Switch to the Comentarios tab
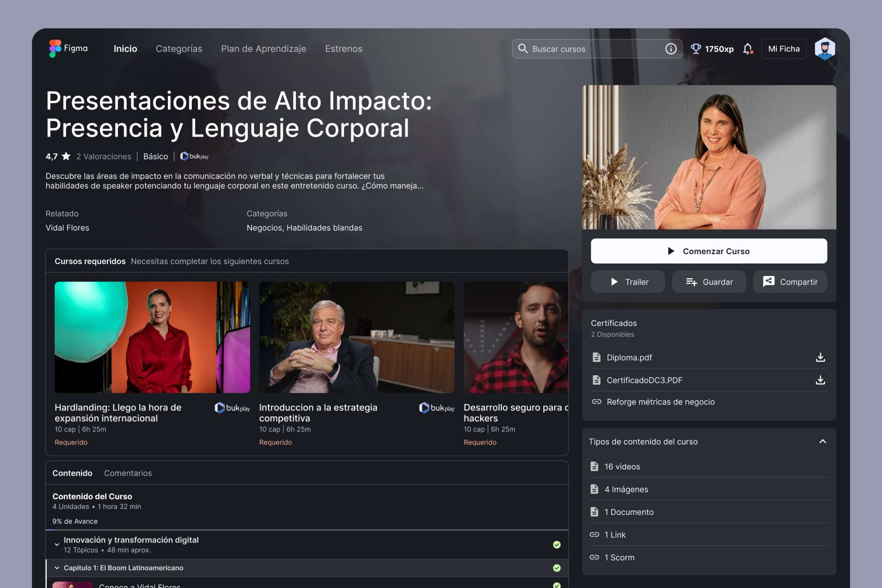882x588 pixels. click(x=128, y=473)
